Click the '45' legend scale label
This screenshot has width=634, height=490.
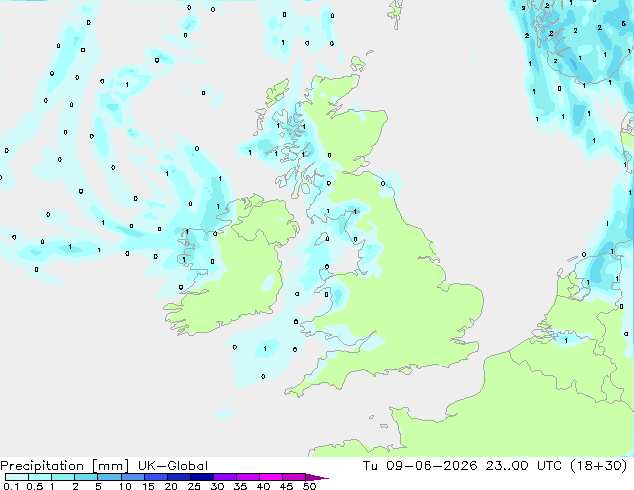286,486
